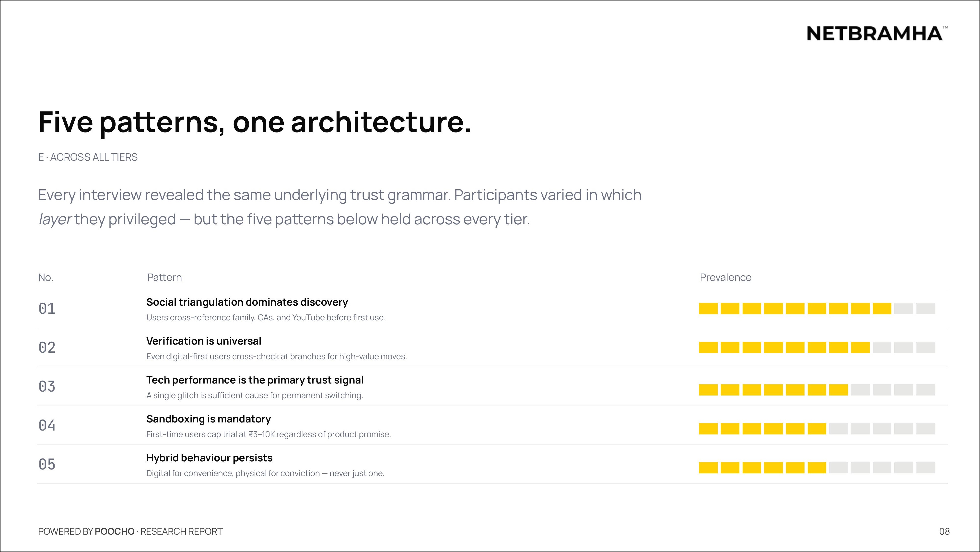980x552 pixels.
Task: Click 'Hybrid behaviour persists' heading
Action: click(209, 457)
